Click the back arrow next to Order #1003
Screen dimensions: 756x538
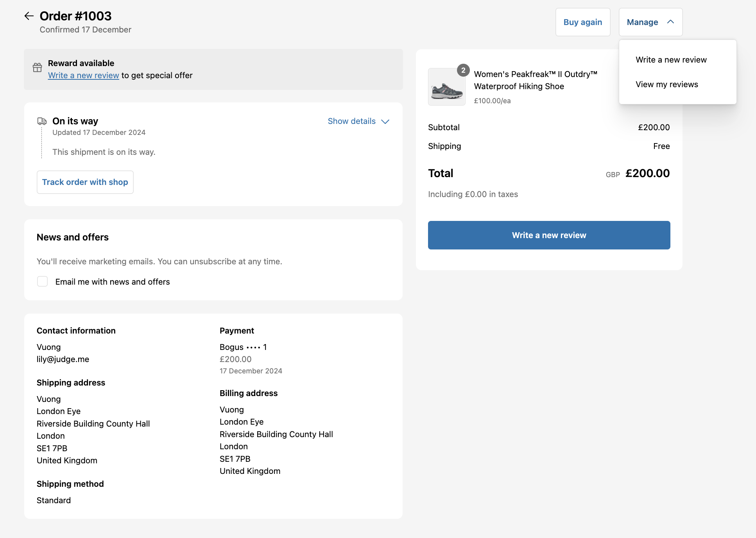29,16
